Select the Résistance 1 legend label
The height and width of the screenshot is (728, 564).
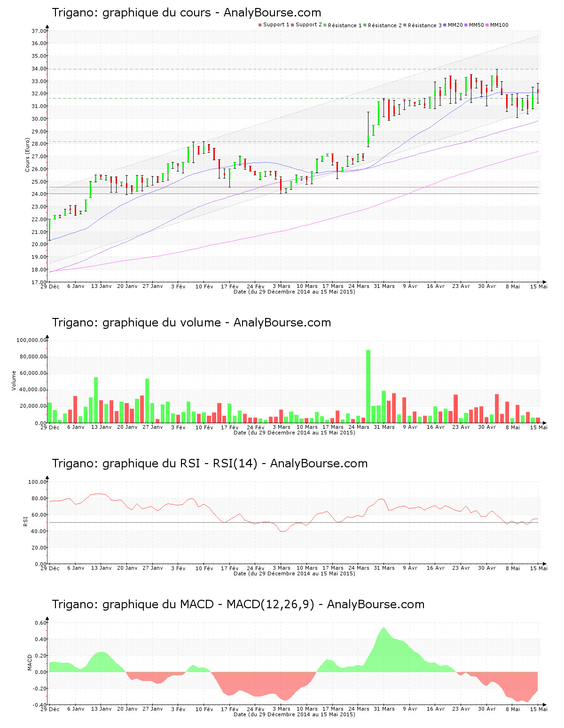tap(345, 25)
